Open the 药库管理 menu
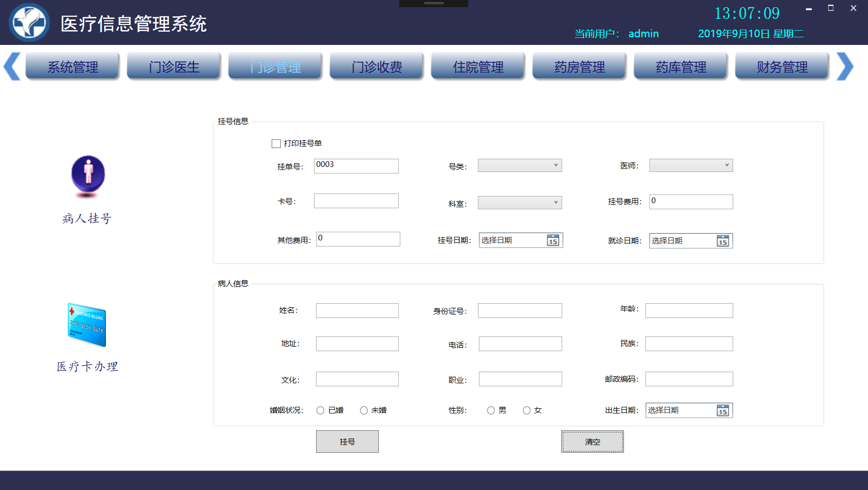Viewport: 868px width, 490px height. (x=681, y=66)
